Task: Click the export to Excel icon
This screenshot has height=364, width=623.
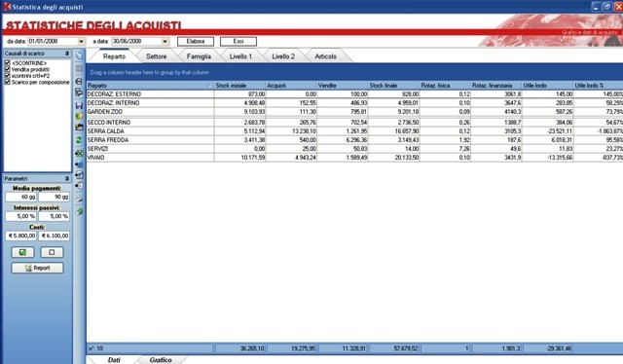Action: click(79, 153)
